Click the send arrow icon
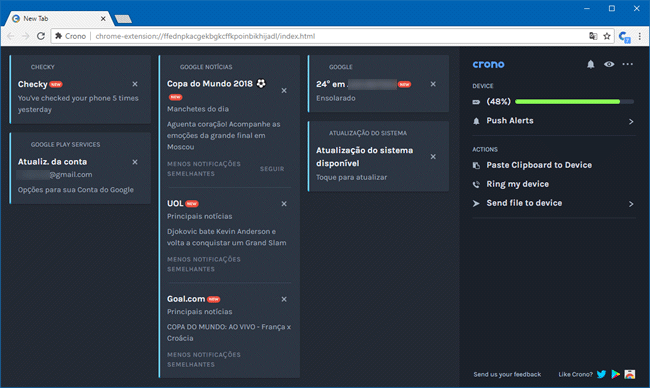 (x=476, y=203)
